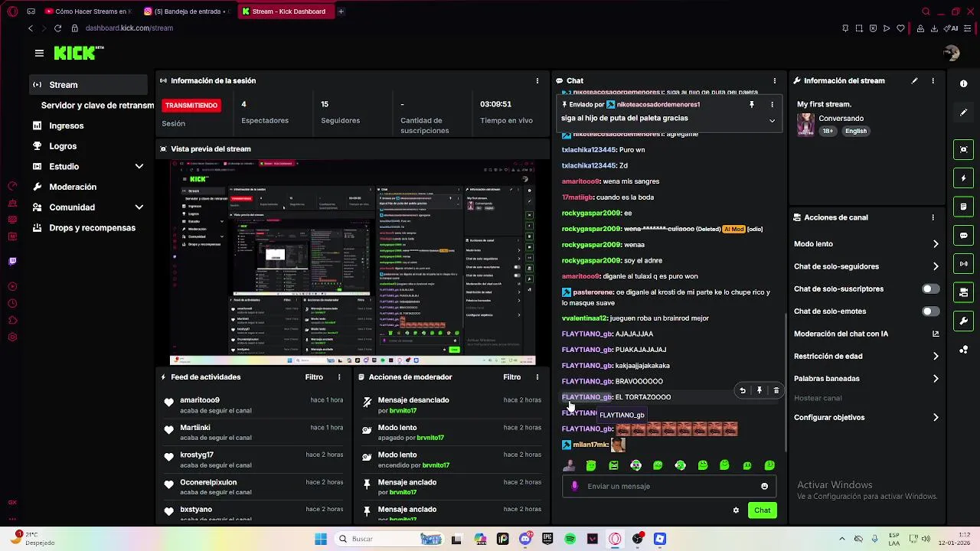
Task: Open Filtro in Feed de actividades
Action: pyautogui.click(x=314, y=377)
